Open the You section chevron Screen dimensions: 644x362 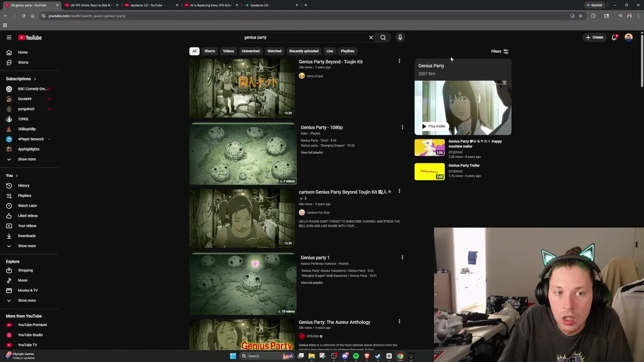tap(17, 175)
